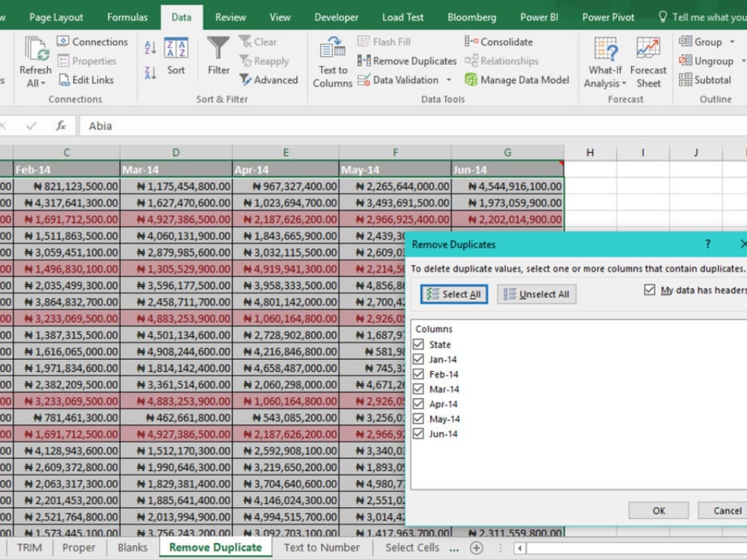
Task: Click the Flash Fill icon
Action: [364, 41]
